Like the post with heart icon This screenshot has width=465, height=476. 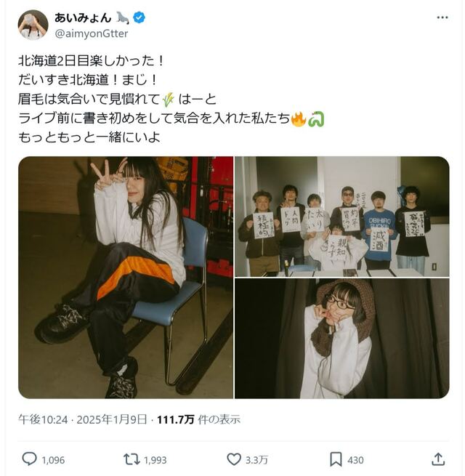pos(234,459)
